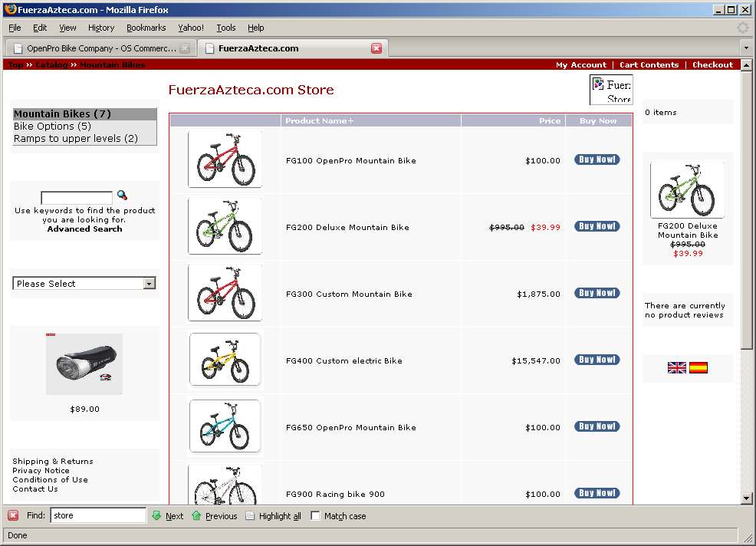756x546 pixels.
Task: Click Buy Now for FG300 Custom Mountain Bike
Action: [x=597, y=293]
